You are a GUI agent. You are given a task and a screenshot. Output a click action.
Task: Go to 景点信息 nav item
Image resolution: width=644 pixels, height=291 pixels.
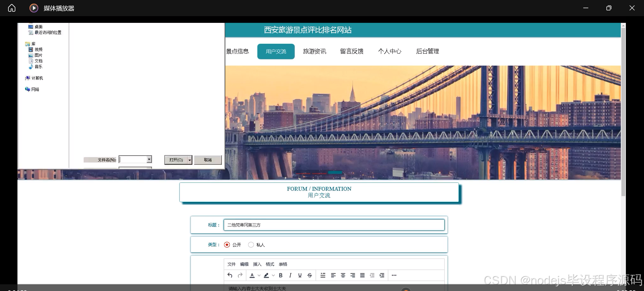coord(238,51)
